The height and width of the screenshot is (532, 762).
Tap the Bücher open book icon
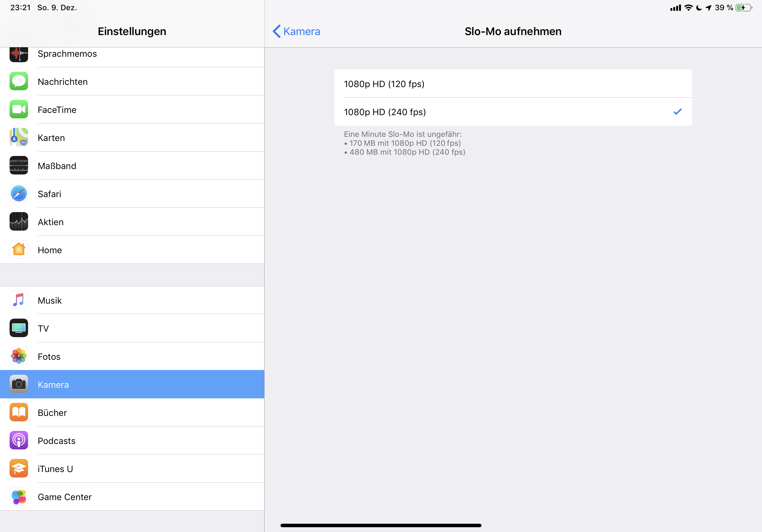[19, 413]
